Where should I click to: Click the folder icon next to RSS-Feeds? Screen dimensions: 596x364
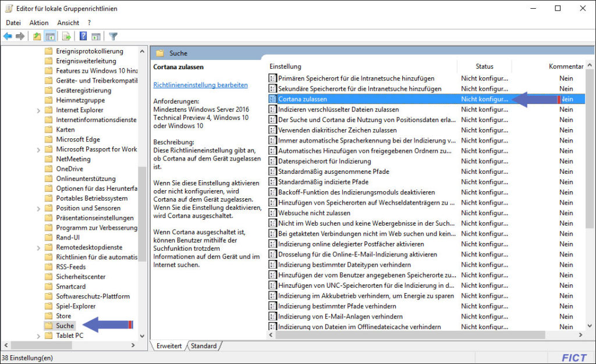pyautogui.click(x=48, y=267)
